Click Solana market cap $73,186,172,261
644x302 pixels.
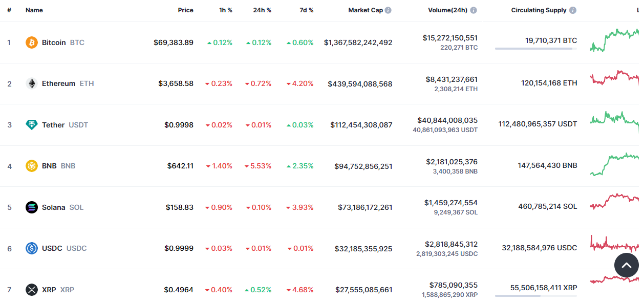click(x=365, y=207)
